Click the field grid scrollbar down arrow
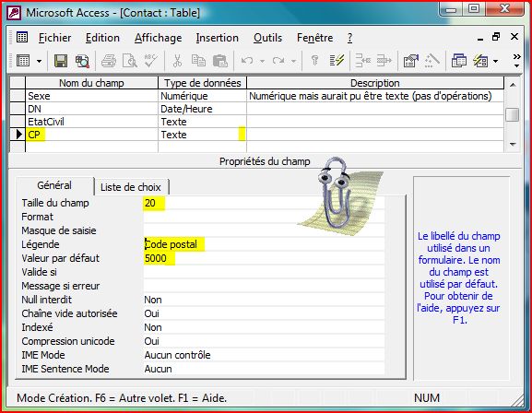 pos(513,144)
